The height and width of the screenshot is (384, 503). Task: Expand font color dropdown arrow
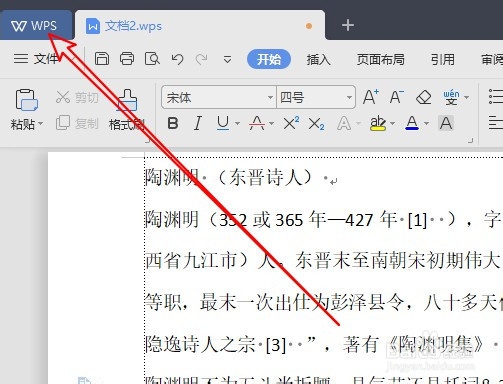[426, 124]
